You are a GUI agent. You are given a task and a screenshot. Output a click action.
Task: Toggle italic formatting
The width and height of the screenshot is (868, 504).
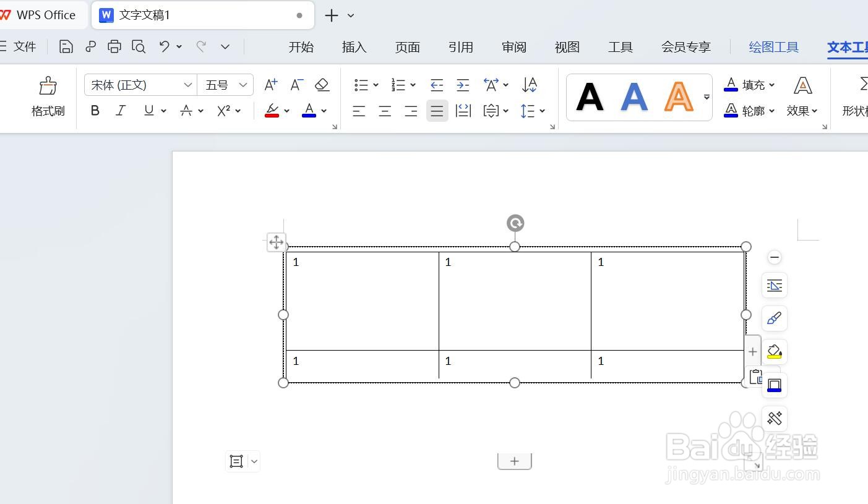(x=119, y=110)
